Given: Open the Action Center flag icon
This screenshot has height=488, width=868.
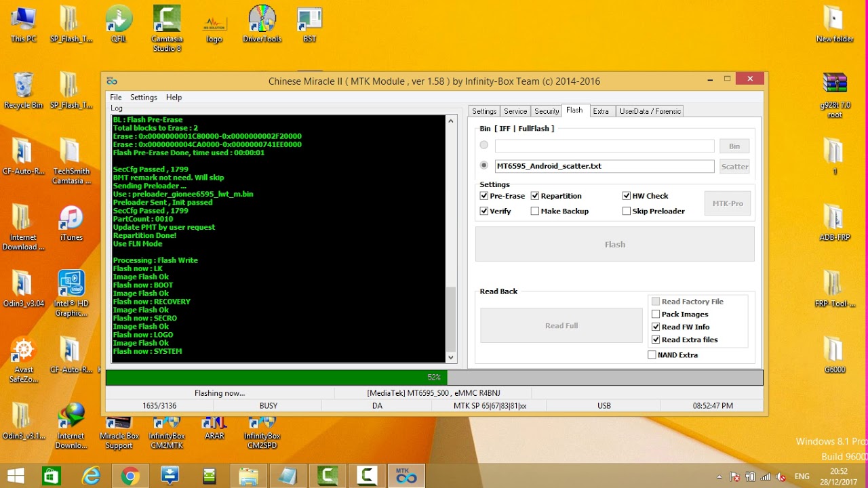Looking at the screenshot, I should (735, 477).
